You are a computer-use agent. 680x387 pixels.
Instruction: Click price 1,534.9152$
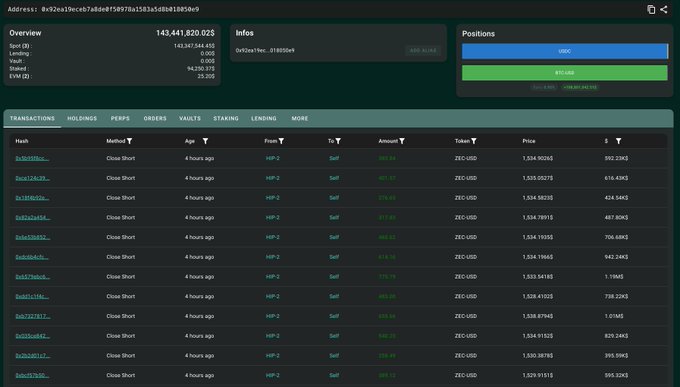coord(537,336)
